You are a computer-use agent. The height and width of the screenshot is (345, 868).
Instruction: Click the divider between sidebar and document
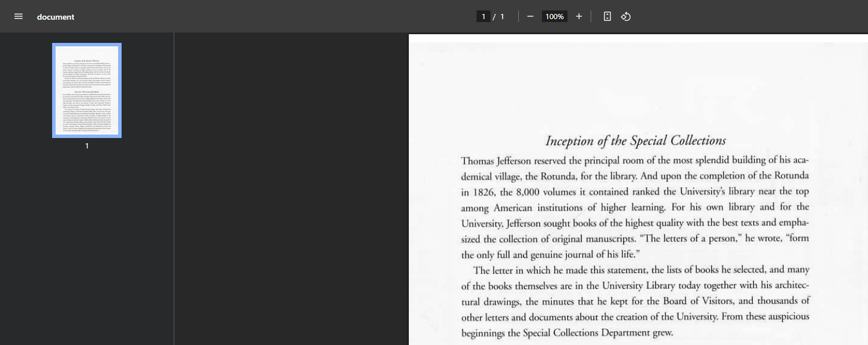coord(174,188)
